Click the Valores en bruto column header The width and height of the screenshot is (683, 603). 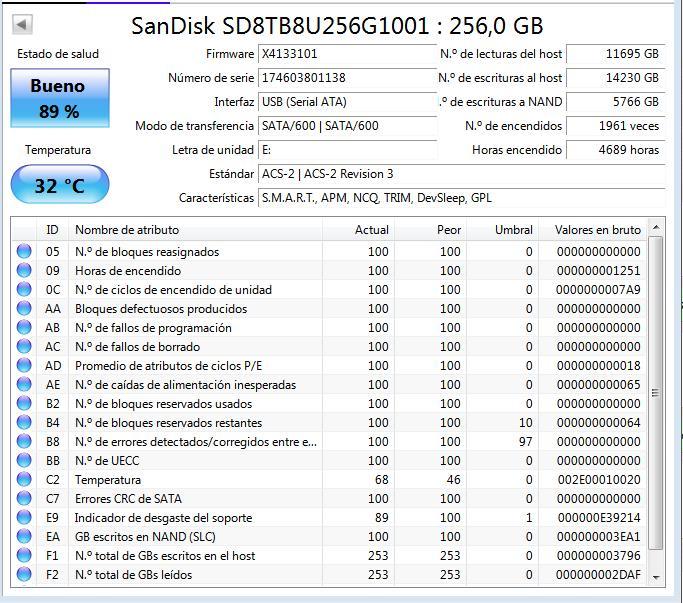(x=592, y=230)
